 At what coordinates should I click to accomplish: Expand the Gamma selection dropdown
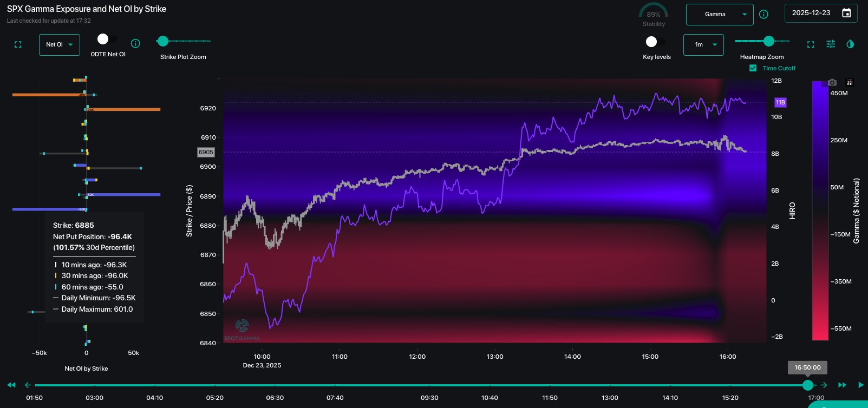coord(719,15)
